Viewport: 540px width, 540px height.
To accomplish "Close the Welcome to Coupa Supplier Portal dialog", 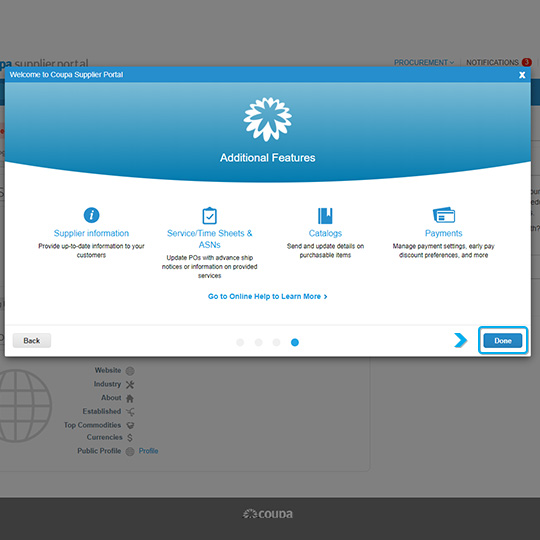I will 522,75.
